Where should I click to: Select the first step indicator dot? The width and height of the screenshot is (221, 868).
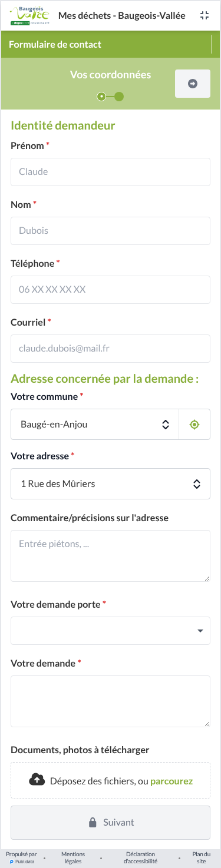point(101,97)
